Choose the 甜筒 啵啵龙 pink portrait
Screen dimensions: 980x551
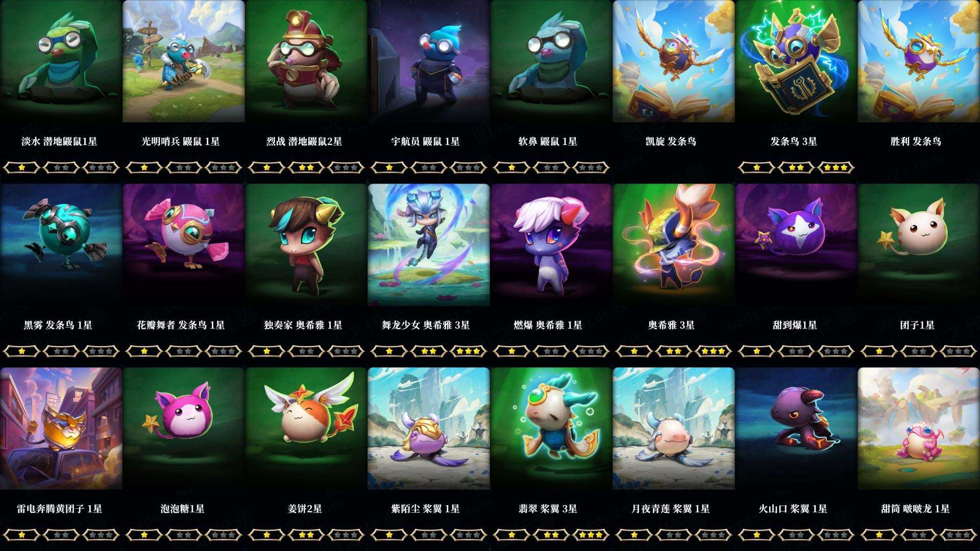[919, 429]
